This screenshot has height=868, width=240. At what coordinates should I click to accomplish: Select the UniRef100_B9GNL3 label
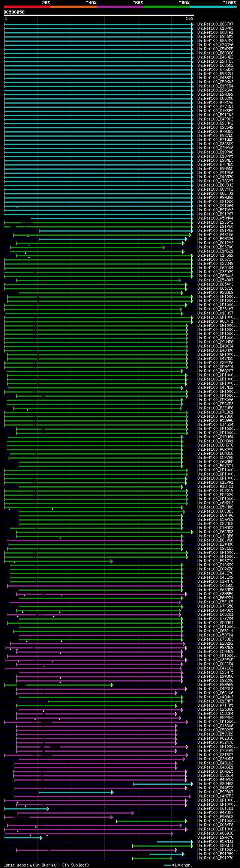[x=215, y=161]
